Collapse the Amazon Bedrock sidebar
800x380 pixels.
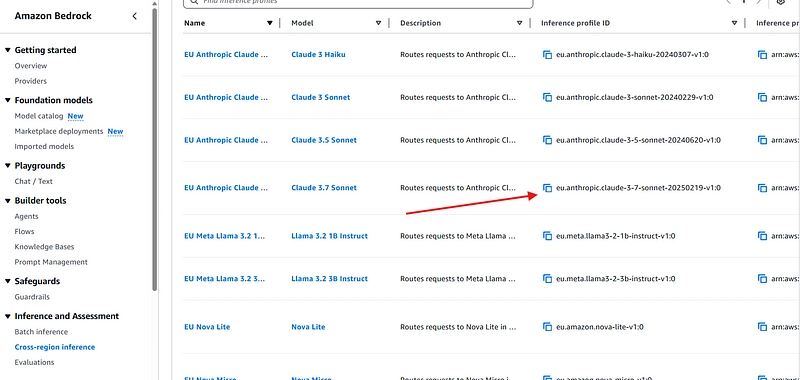(135, 16)
